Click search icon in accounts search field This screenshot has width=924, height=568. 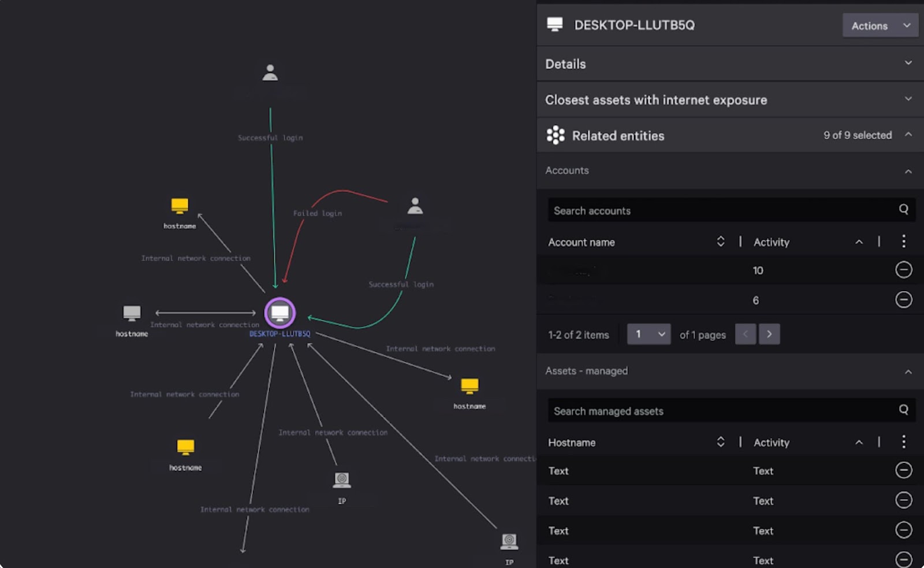pos(903,210)
